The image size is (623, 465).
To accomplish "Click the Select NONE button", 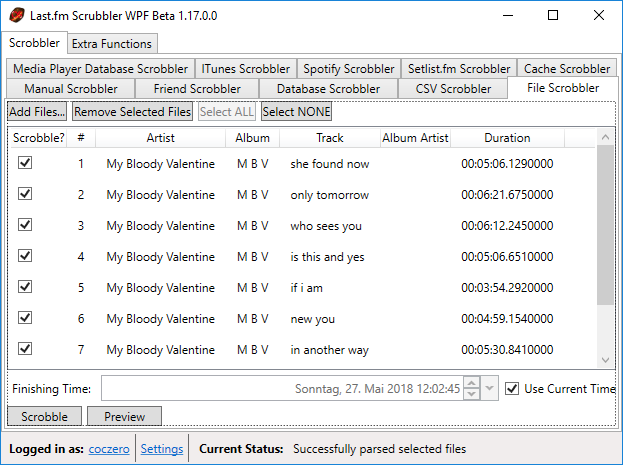I will click(296, 112).
